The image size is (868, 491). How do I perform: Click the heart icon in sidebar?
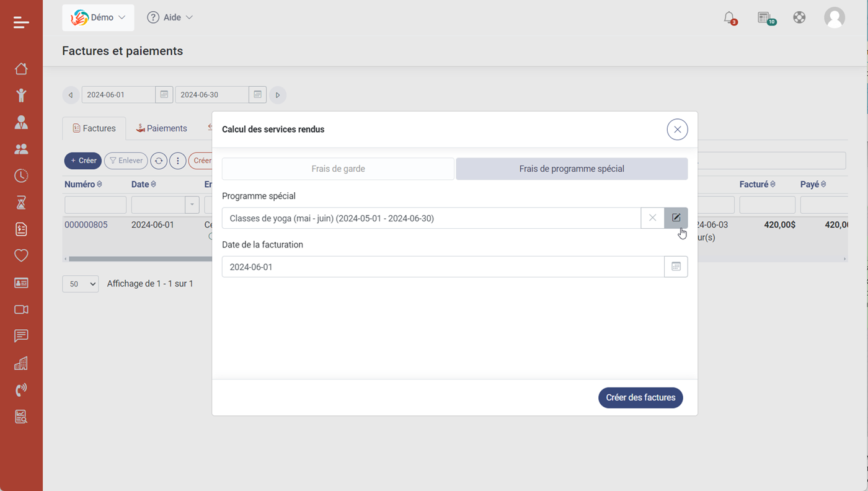21,255
